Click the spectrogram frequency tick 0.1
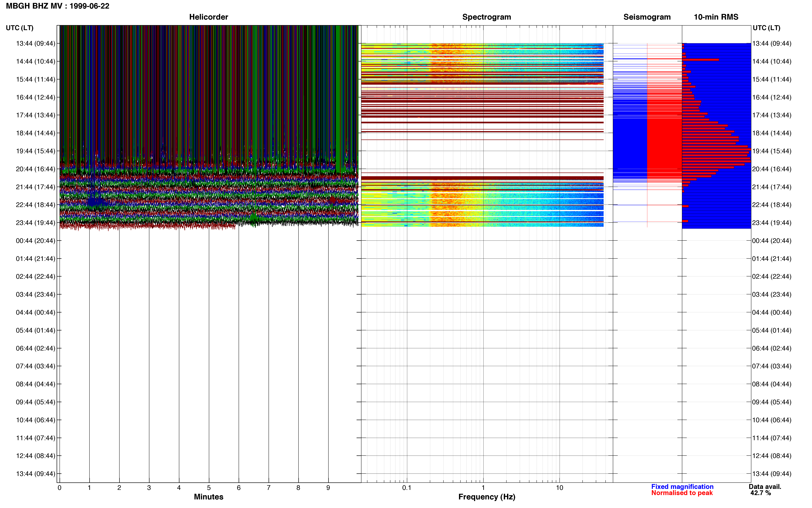Viewport: 812px width, 508px height. [x=407, y=487]
